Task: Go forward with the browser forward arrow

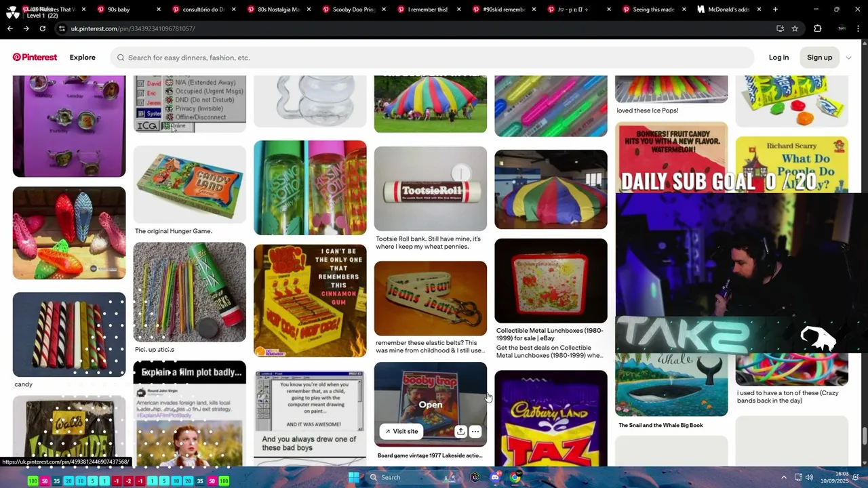Action: point(26,28)
